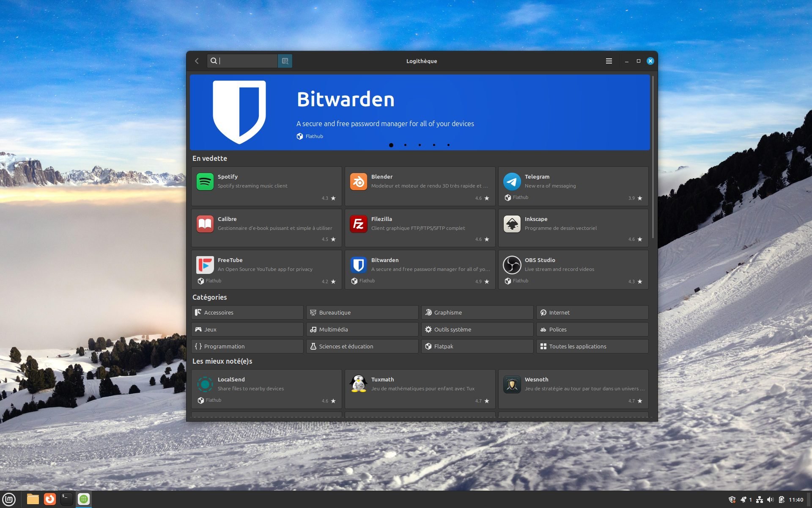The image size is (812, 508).
Task: Toggle the search-in-description button
Action: (285, 61)
